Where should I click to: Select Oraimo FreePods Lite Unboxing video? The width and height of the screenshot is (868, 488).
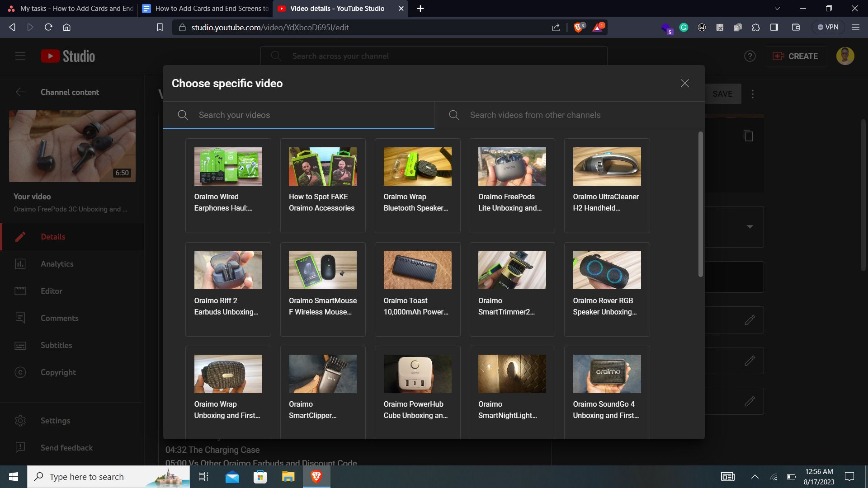coord(512,185)
